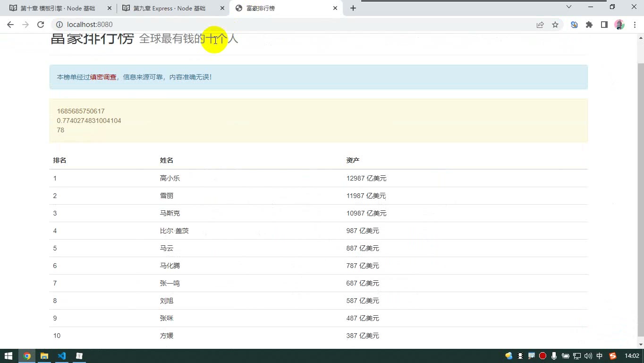This screenshot has height=363, width=644.
Task: Click the asset value 12987 亿美元
Action: click(x=366, y=178)
